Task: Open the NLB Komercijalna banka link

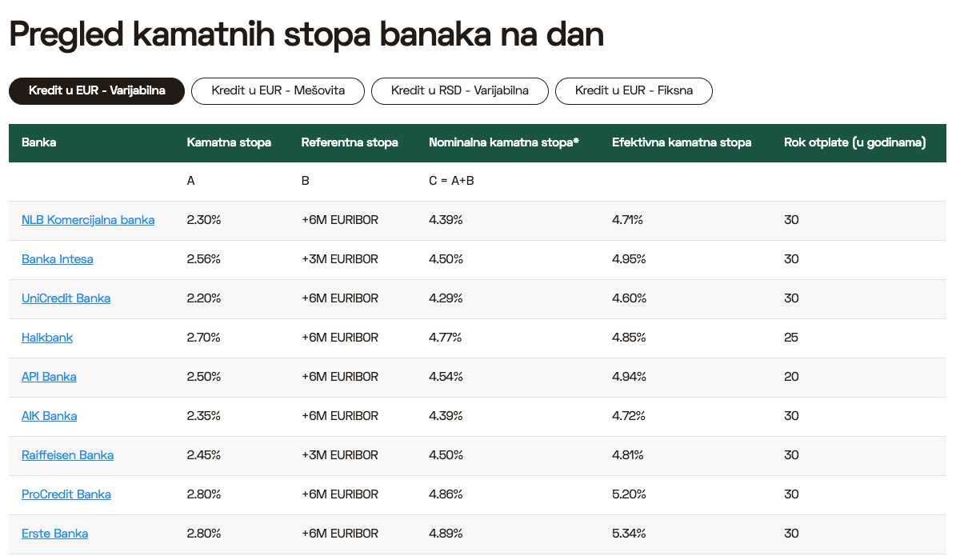Action: (88, 220)
